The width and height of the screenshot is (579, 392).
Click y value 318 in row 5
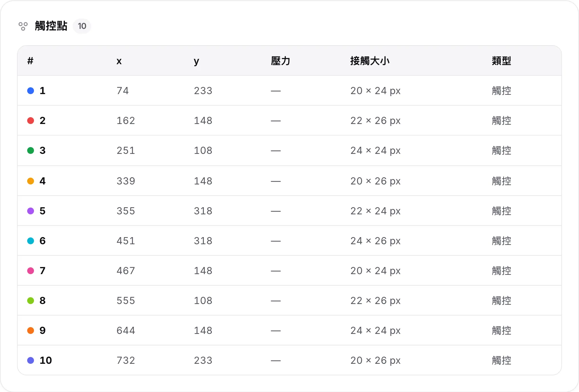click(x=203, y=211)
